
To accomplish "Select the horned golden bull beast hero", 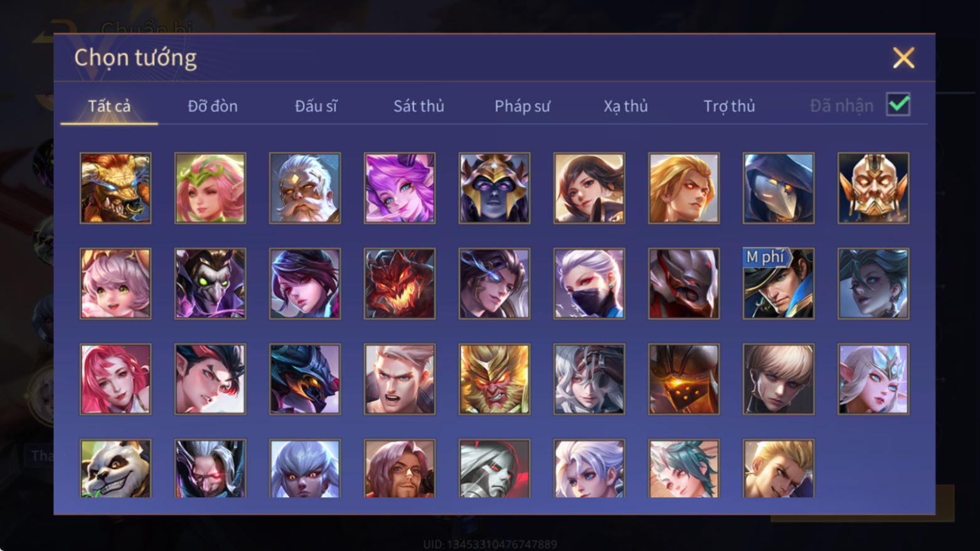I will point(115,189).
